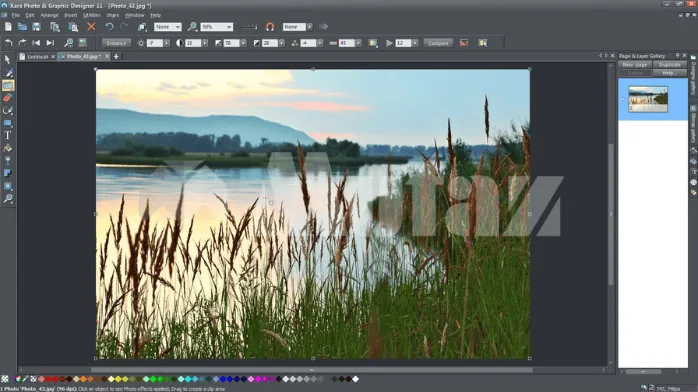Expand the value 20 slider arrow

tap(281, 43)
